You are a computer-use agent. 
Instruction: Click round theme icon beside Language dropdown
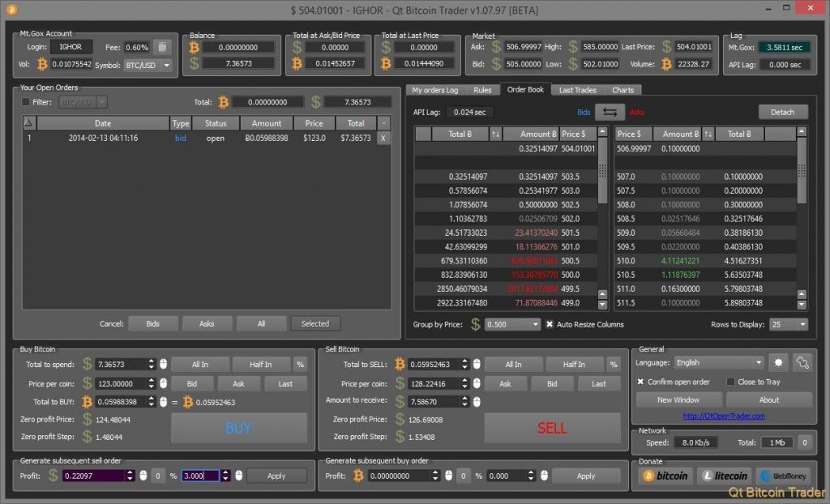coord(778,363)
